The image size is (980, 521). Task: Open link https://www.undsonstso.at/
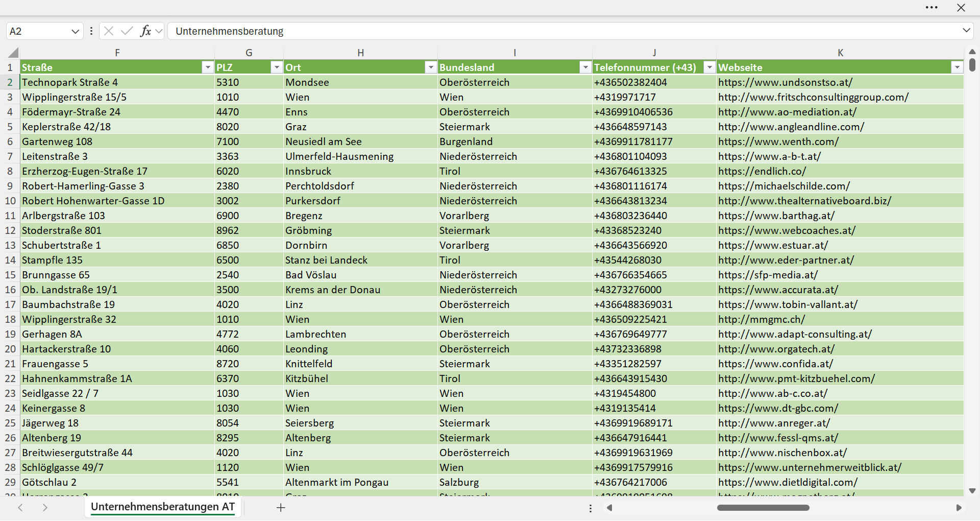point(785,82)
